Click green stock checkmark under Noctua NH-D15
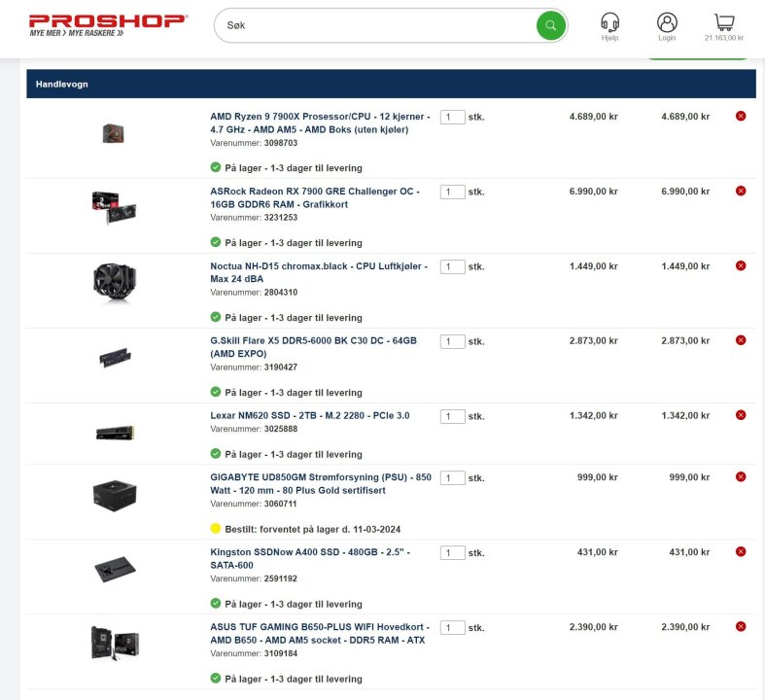765x700 pixels. (216, 317)
